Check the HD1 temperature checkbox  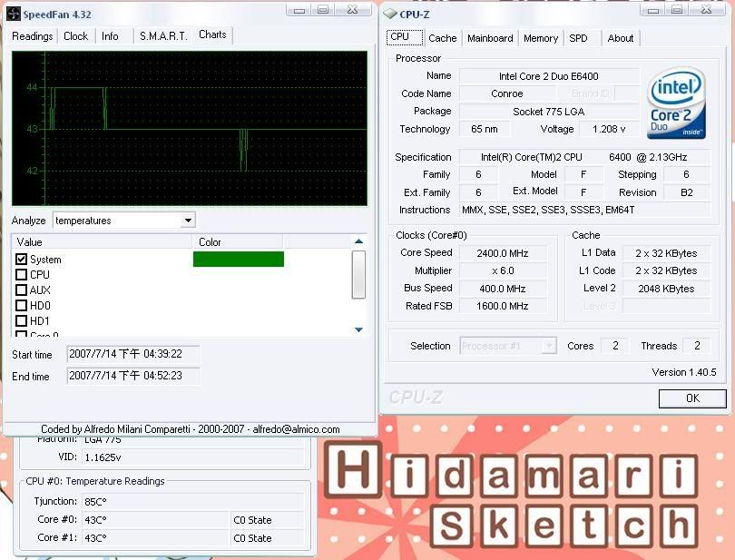pos(21,320)
